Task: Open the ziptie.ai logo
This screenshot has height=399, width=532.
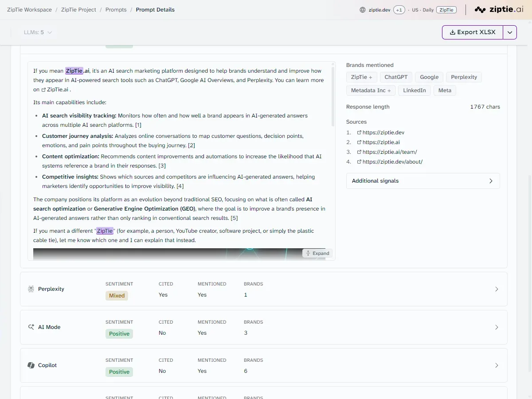Action: 498,9
